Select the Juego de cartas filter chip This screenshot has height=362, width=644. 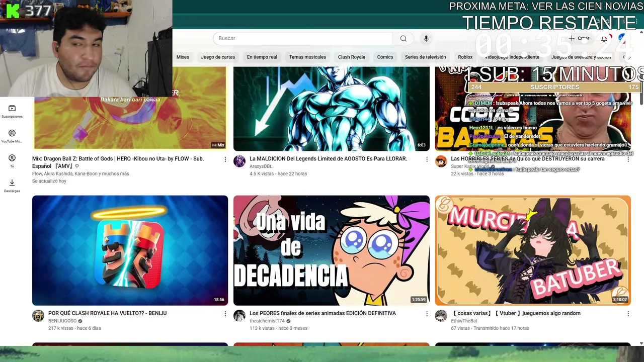pyautogui.click(x=218, y=57)
